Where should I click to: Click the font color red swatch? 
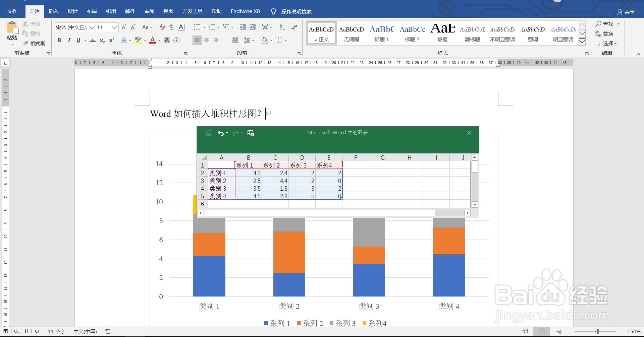(x=153, y=40)
